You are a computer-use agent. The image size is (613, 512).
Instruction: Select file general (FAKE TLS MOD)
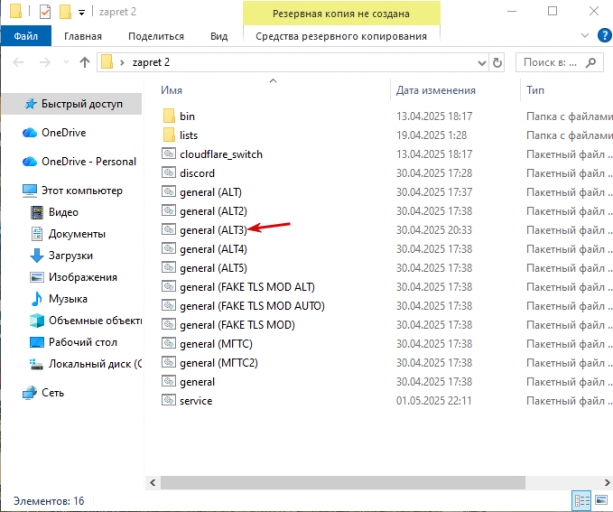coord(237,325)
